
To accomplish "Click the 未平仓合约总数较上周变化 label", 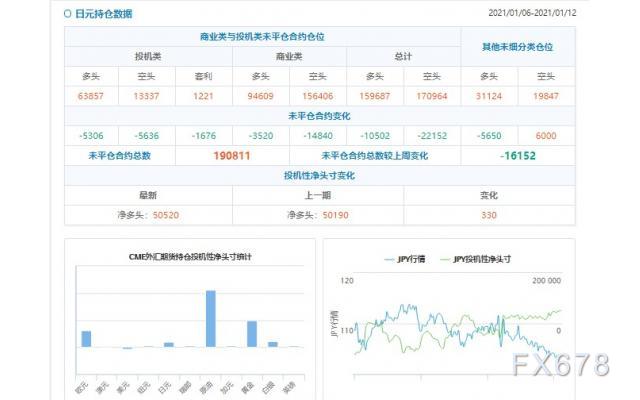I will (375, 156).
